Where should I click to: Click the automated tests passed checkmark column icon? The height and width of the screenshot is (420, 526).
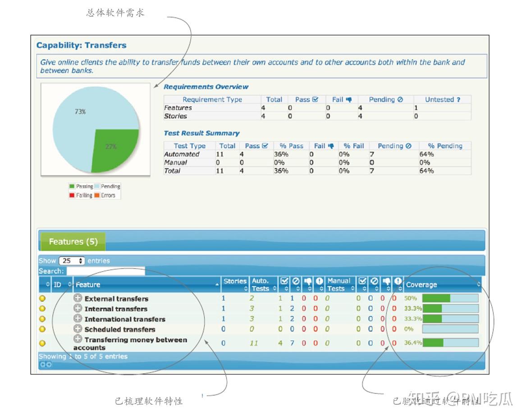(x=284, y=281)
